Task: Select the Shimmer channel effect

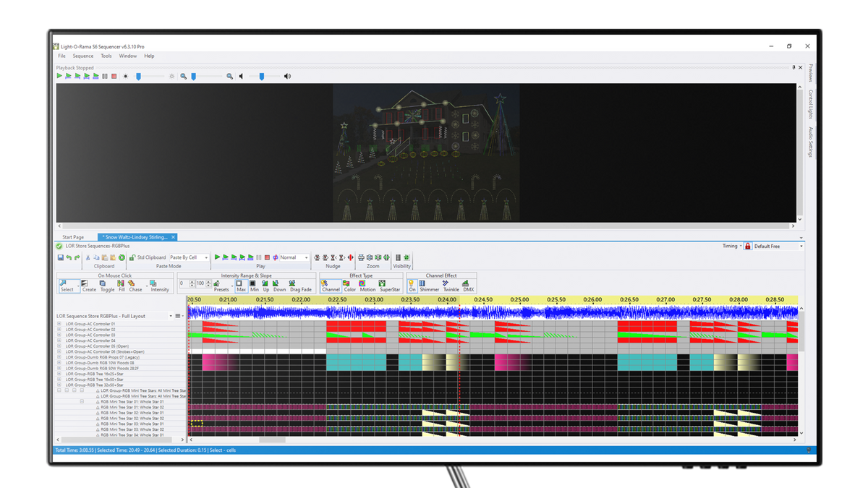Action: [x=429, y=286]
